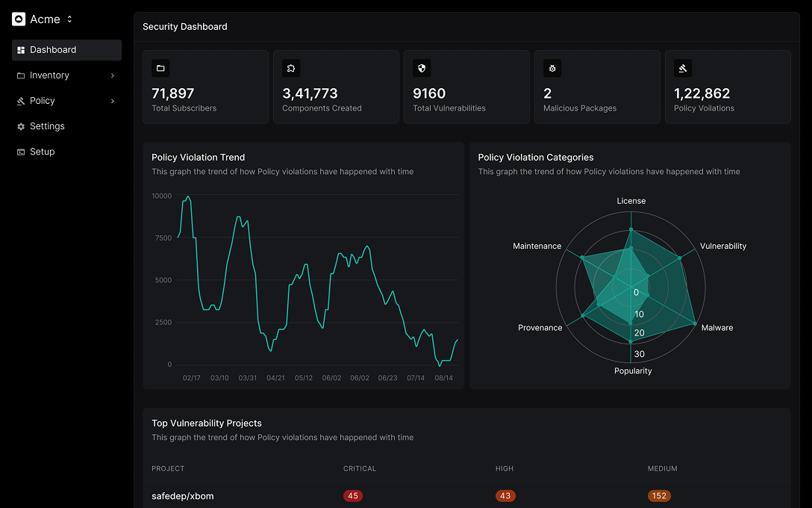Click the Total Vulnerabilities shield icon
Viewport: 812px width, 508px height.
(422, 68)
